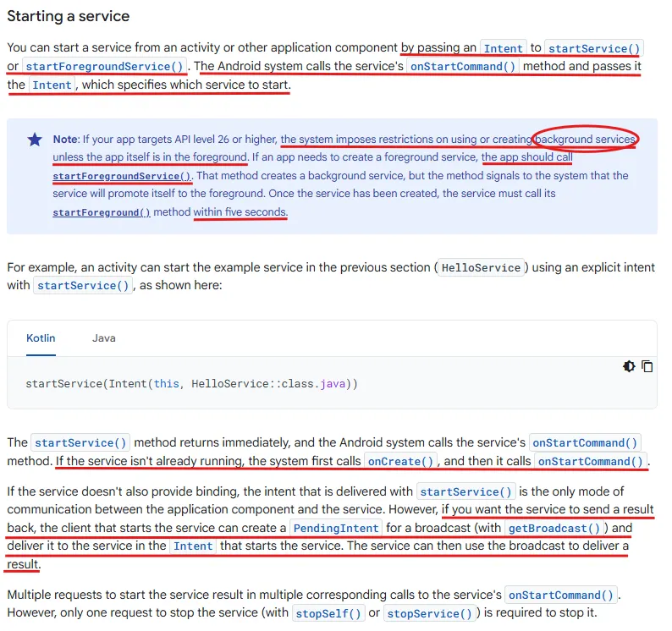The width and height of the screenshot is (672, 631).
Task: Open onStartCommand() link after "Android system calls the service's" below code
Action: click(585, 442)
